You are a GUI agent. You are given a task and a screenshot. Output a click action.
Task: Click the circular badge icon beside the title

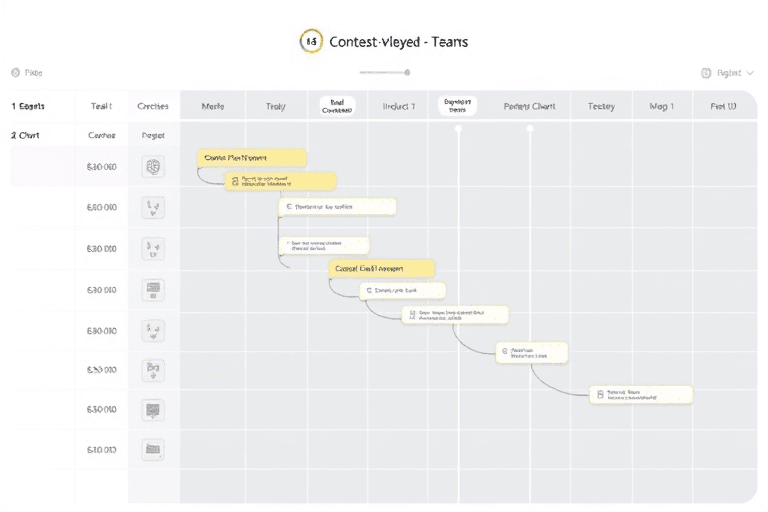(311, 42)
